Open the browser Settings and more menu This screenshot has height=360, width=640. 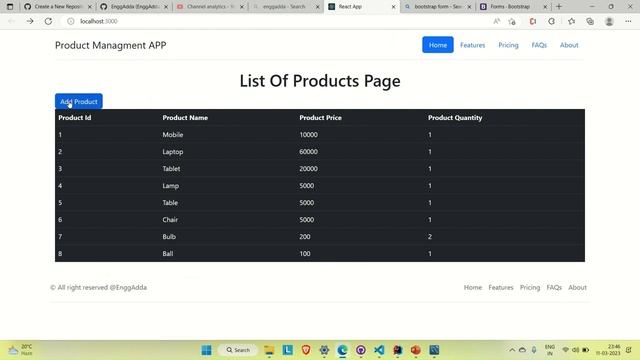coord(628,21)
